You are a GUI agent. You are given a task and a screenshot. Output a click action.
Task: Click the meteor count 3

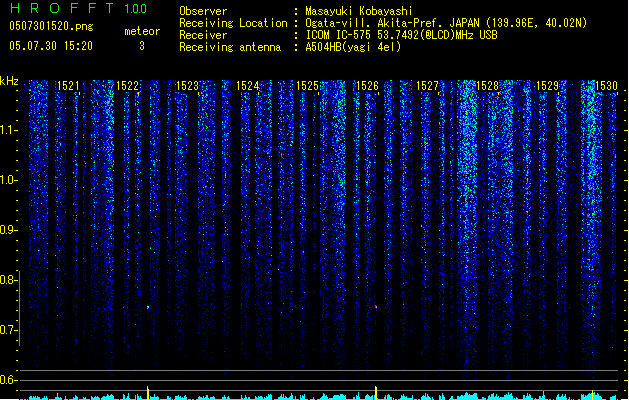(x=142, y=46)
